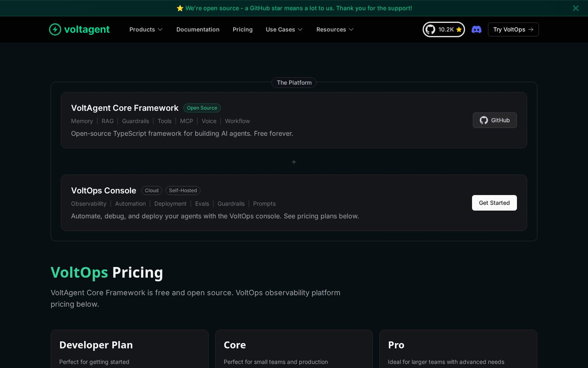
Task: Click Get Started in VoltOps Console card
Action: [494, 203]
